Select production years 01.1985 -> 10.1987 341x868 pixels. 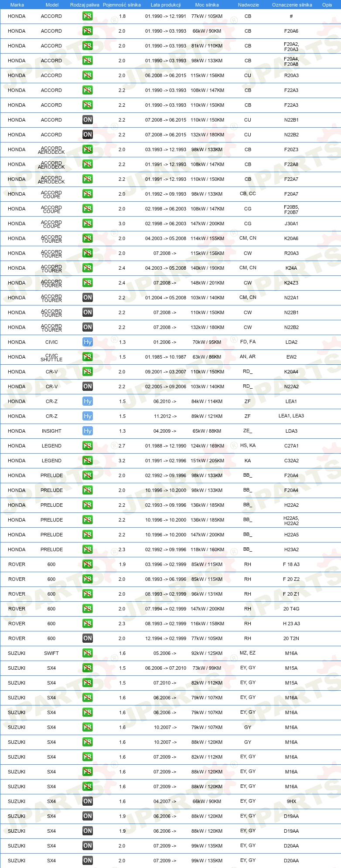click(166, 357)
